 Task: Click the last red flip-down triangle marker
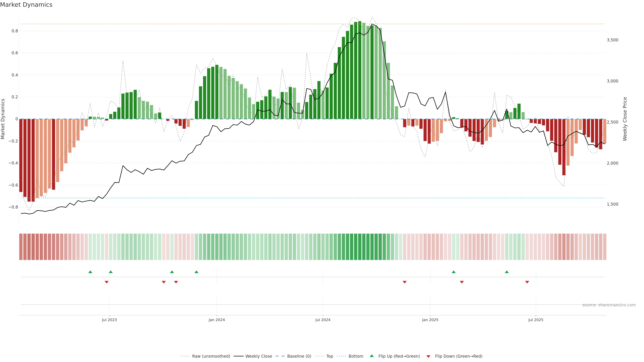527,282
